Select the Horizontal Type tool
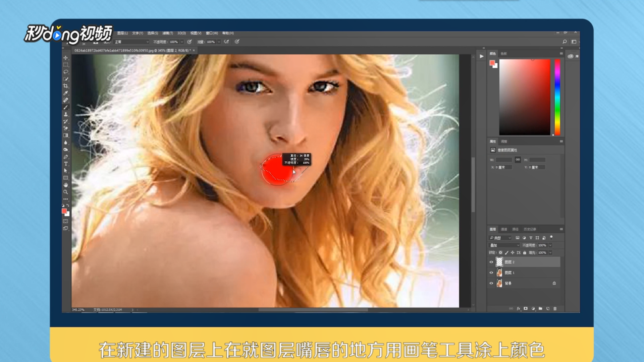 pos(66,164)
